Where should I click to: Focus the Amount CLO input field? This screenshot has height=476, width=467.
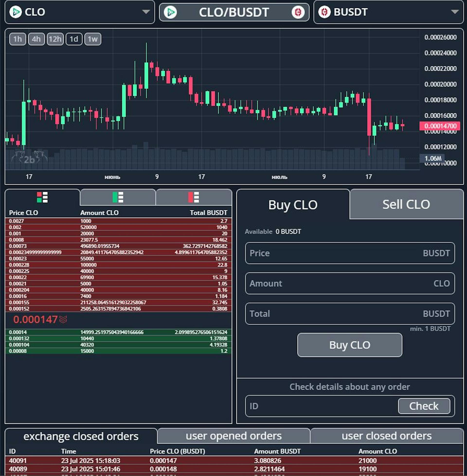(350, 284)
